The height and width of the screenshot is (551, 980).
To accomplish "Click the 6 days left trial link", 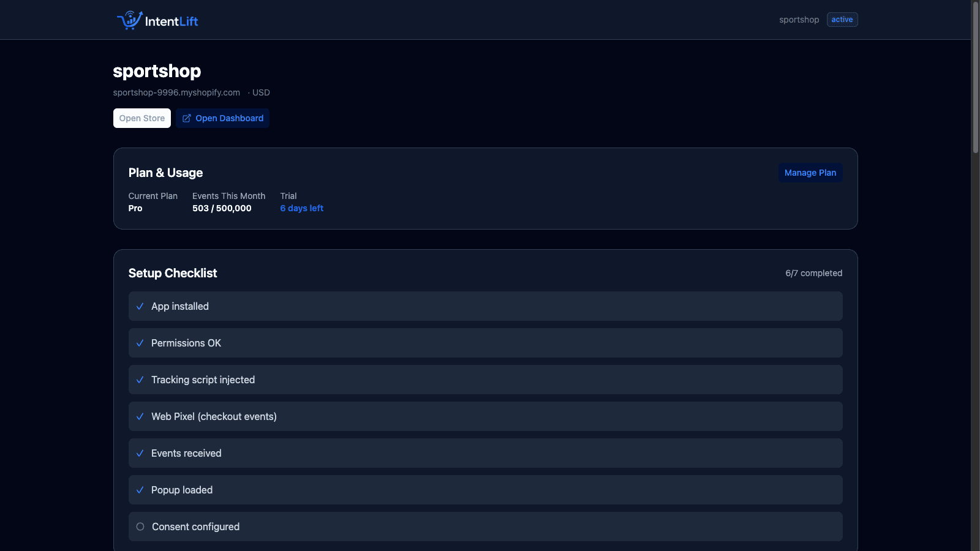I will [x=301, y=208].
